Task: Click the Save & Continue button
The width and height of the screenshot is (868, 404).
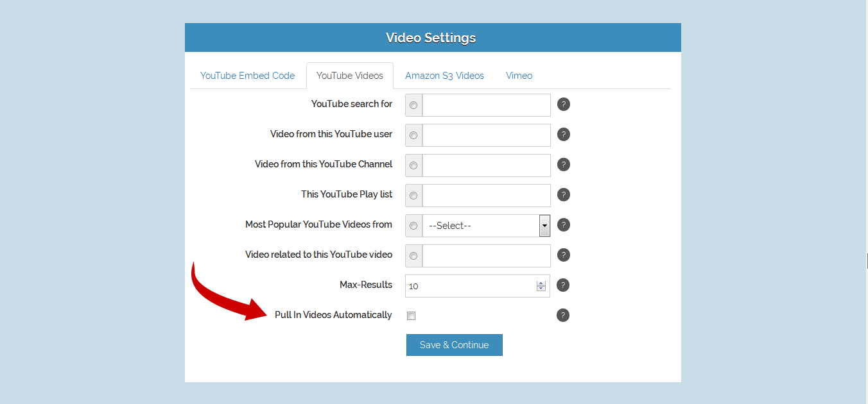Action: (455, 345)
